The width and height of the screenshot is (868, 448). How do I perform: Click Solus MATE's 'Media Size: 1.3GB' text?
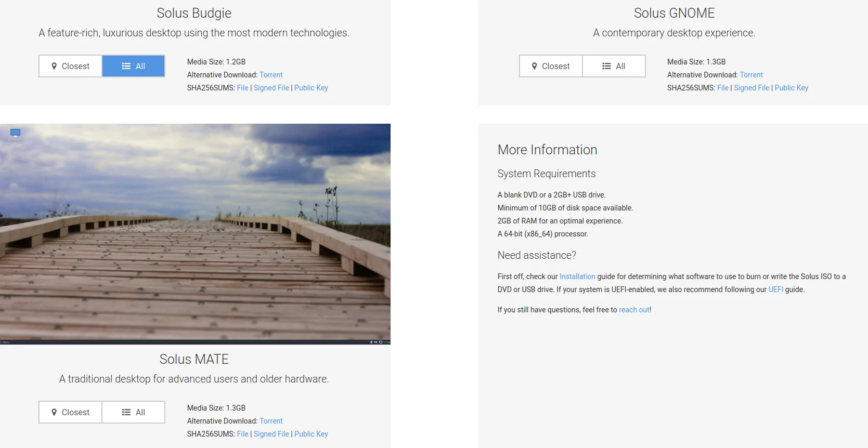point(216,408)
